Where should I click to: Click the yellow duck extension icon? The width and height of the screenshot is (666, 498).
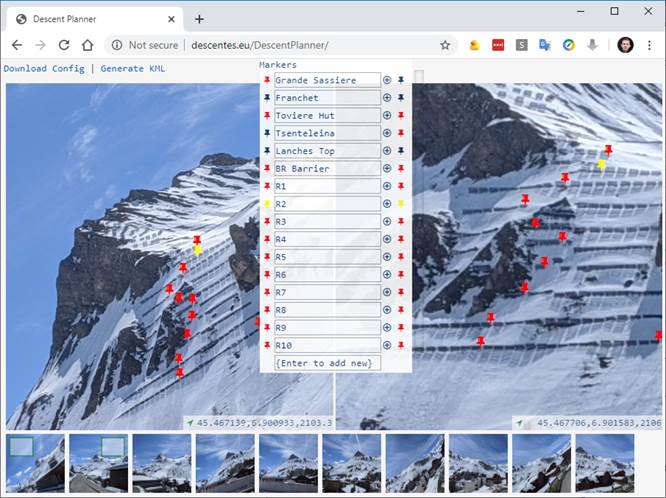point(474,45)
